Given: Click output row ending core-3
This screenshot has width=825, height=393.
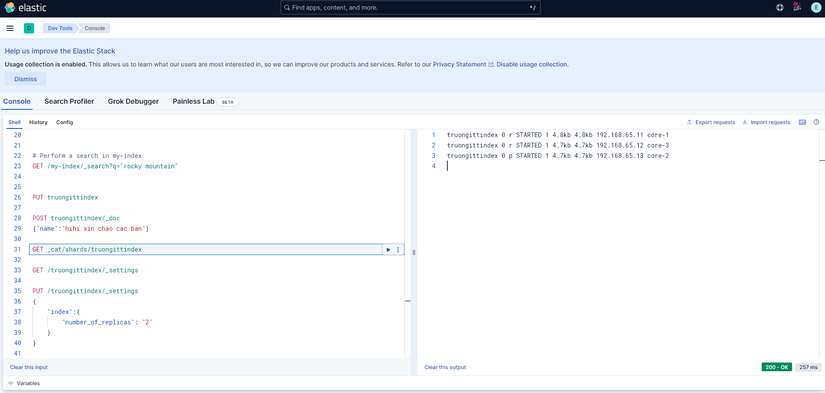Looking at the screenshot, I should coord(558,145).
